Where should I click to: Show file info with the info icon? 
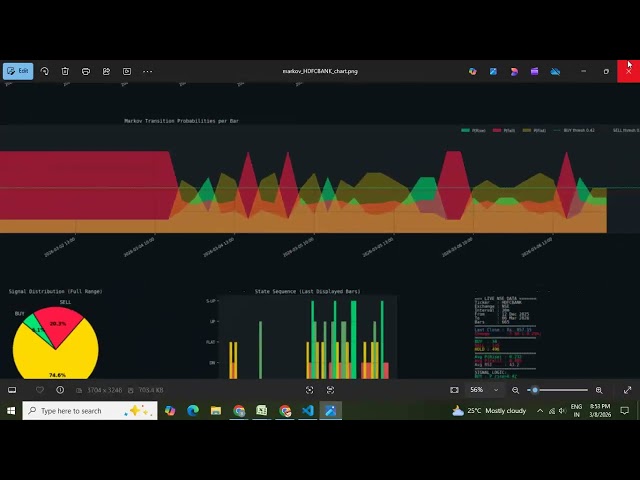coord(60,390)
